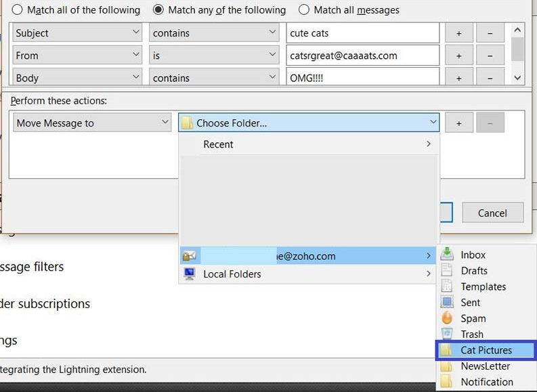This screenshot has width=537, height=392.
Task: Click the Inbox folder icon
Action: pos(447,255)
